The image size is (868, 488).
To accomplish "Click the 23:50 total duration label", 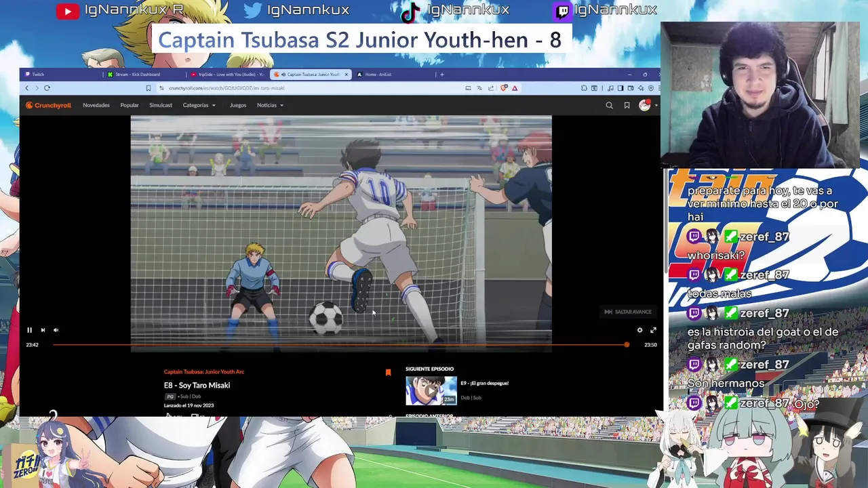I will (x=650, y=345).
